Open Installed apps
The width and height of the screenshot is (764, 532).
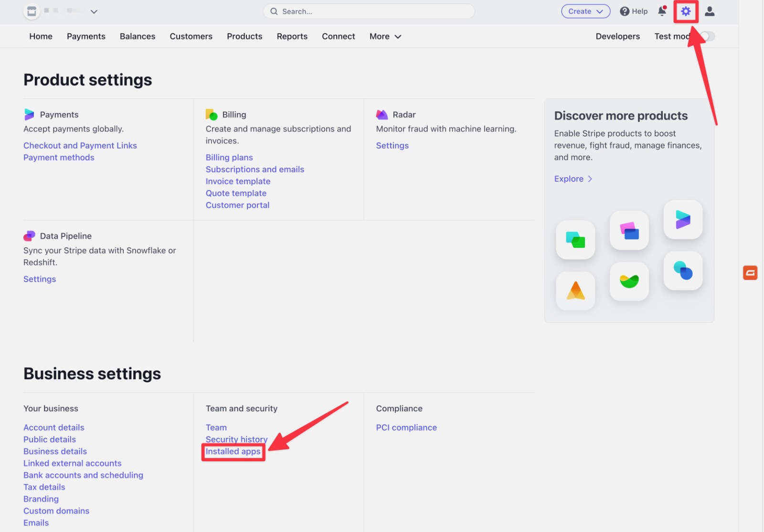[x=233, y=451]
